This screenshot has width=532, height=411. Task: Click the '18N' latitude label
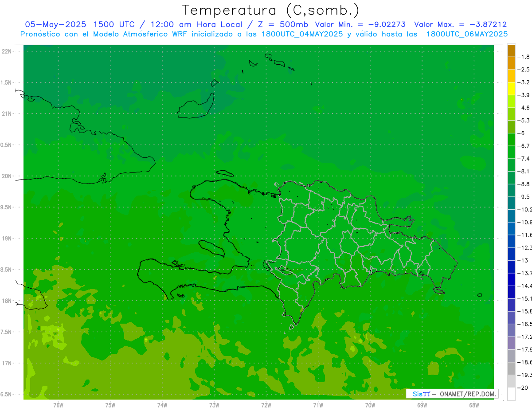tap(8, 301)
